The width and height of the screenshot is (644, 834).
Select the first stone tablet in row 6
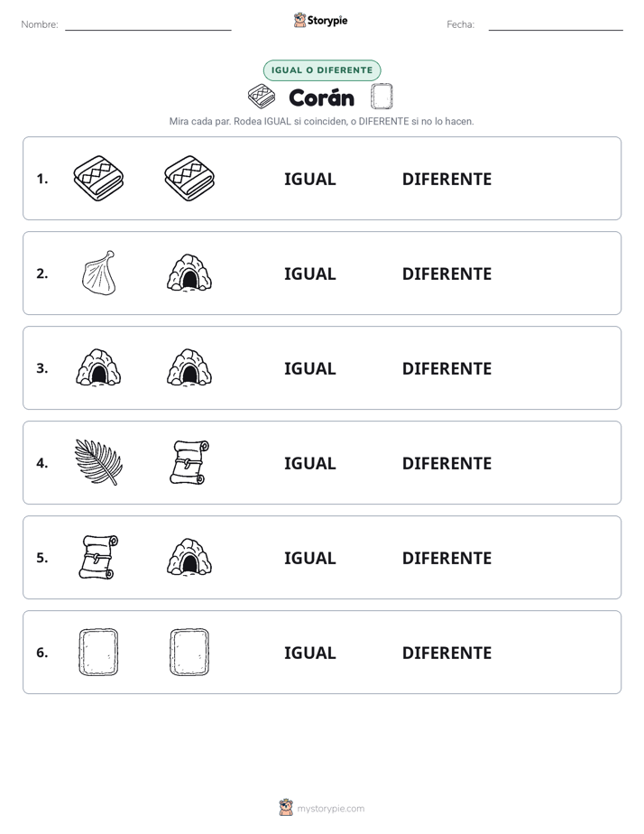[x=99, y=652]
